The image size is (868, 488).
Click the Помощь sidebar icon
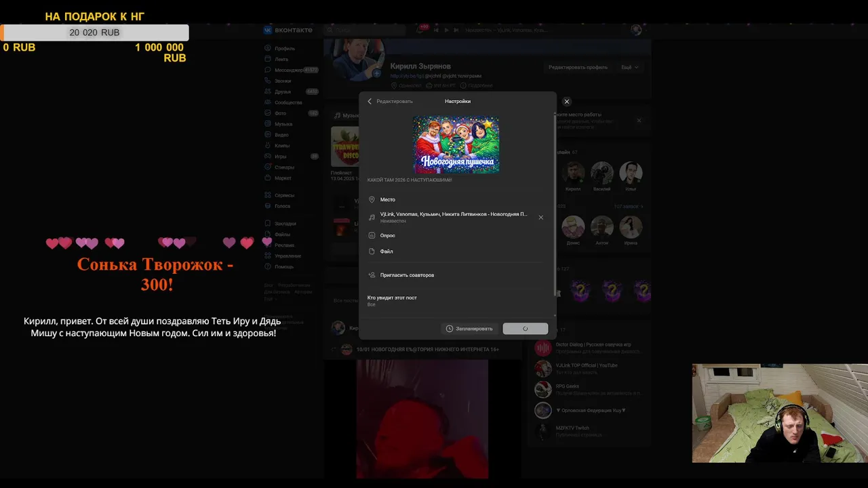point(269,267)
